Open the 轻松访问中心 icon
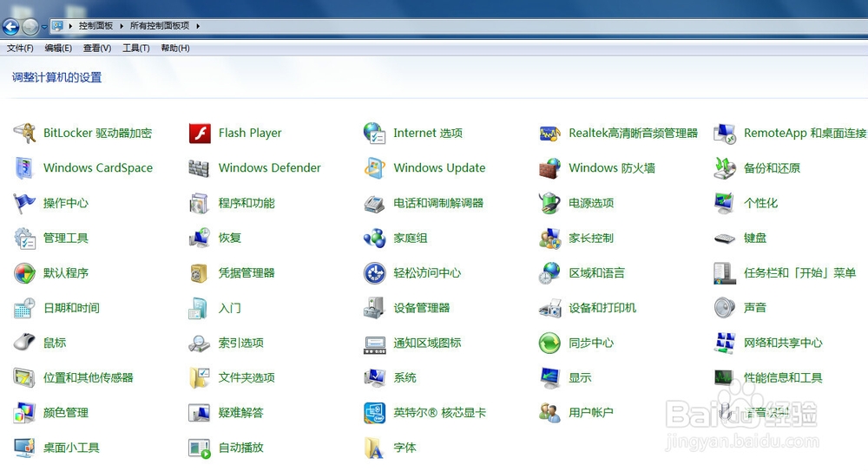Viewport: 868px width, 471px height. (x=375, y=273)
